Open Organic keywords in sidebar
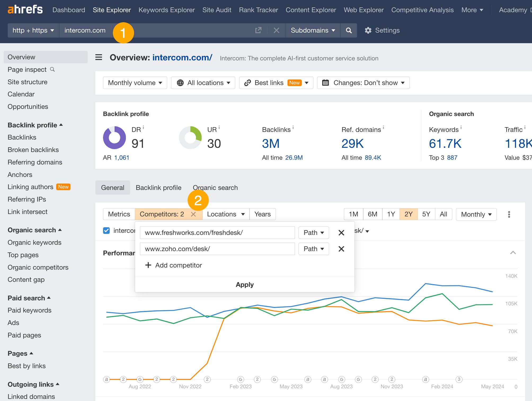This screenshot has height=401, width=532. click(x=34, y=242)
